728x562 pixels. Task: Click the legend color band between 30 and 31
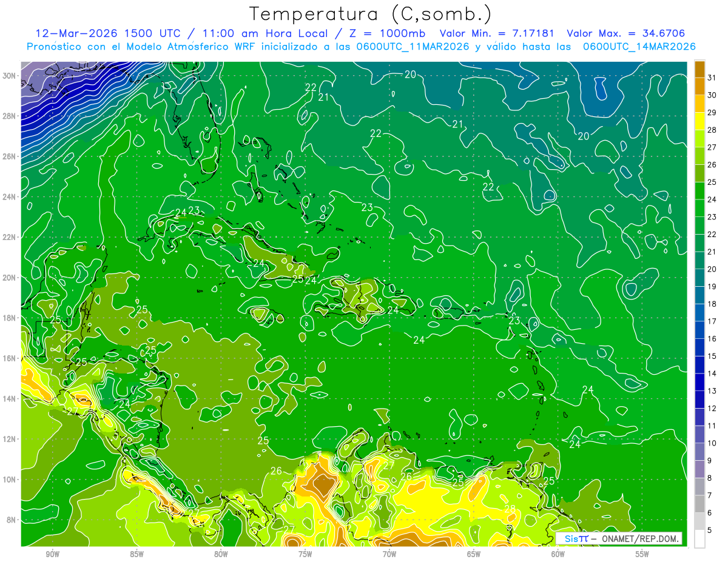699,86
